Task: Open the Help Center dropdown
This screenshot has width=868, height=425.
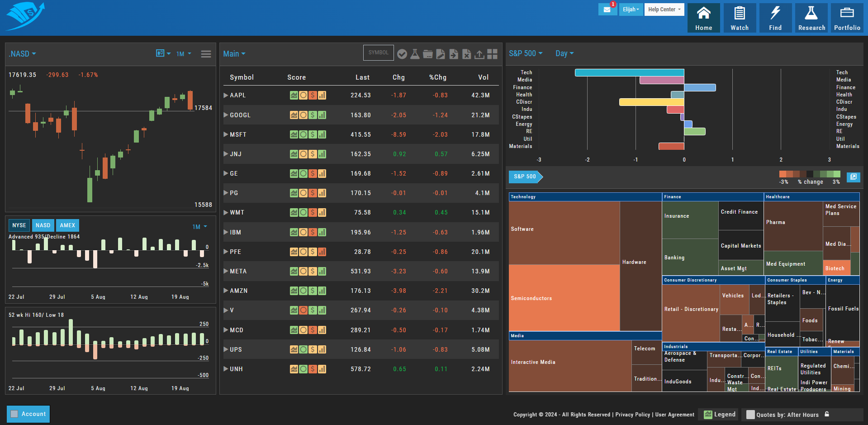Action: tap(664, 10)
